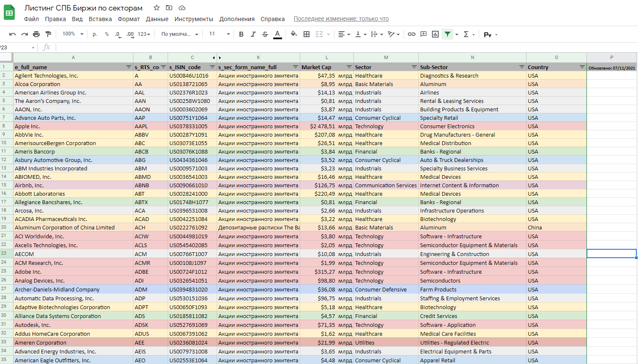Open filter for Sub-Sector column

[522, 67]
